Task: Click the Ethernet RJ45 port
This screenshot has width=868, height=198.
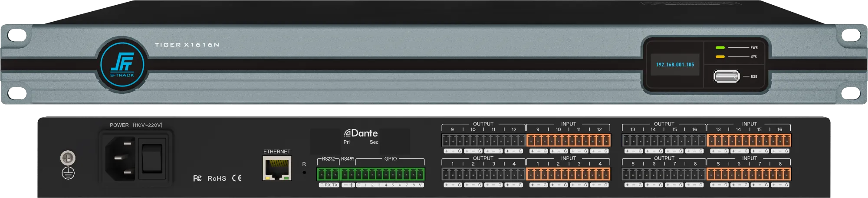Action: click(277, 168)
